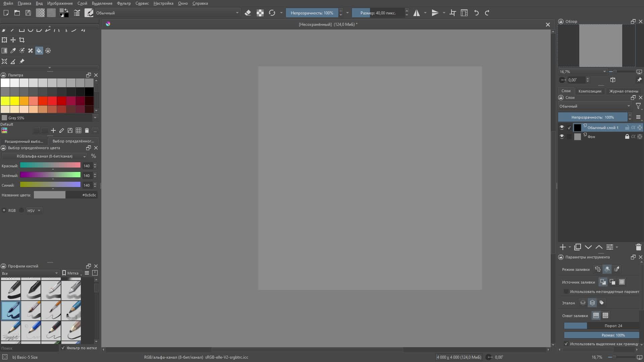Switch to the Журнал отмены tab

pyautogui.click(x=624, y=91)
